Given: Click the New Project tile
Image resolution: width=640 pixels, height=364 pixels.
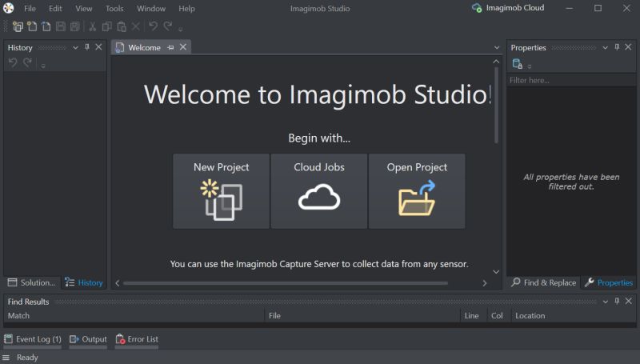Looking at the screenshot, I should tap(222, 191).
